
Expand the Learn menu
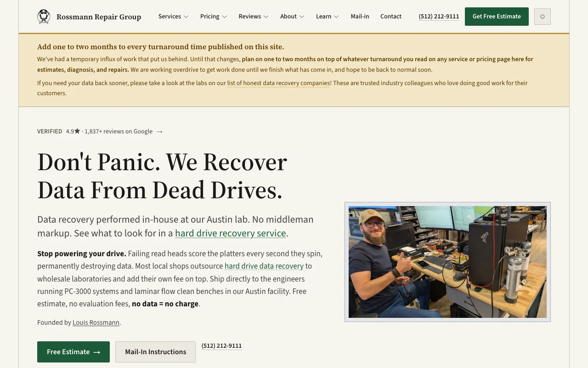[x=328, y=17]
